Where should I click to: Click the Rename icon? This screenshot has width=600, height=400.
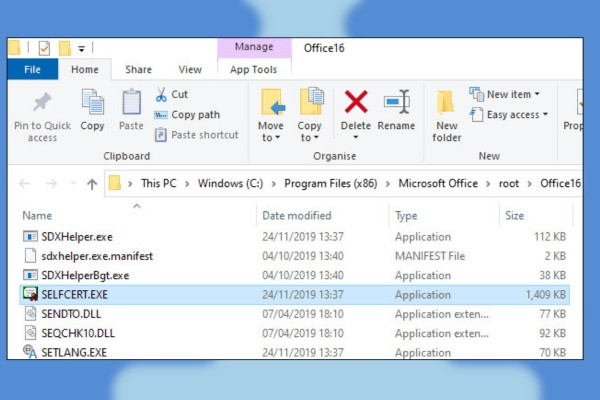[x=396, y=102]
